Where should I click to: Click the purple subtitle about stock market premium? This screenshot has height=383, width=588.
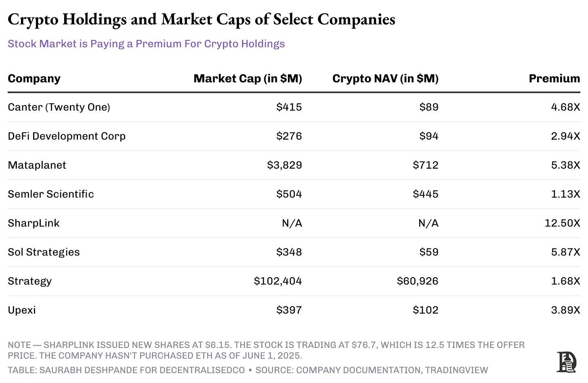(x=146, y=44)
